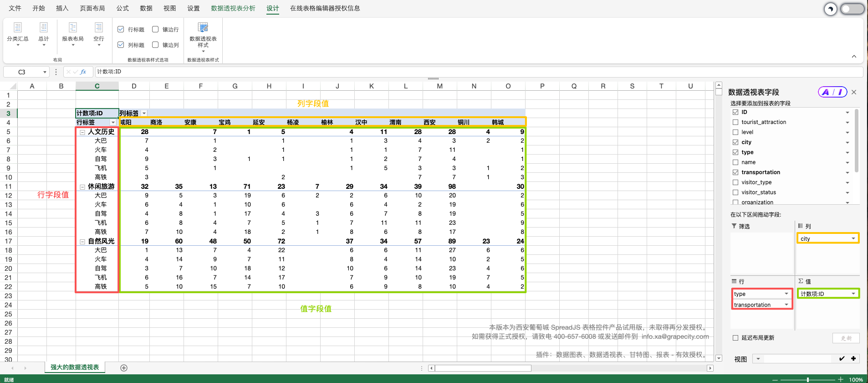Click in the formula bar input

(478, 72)
